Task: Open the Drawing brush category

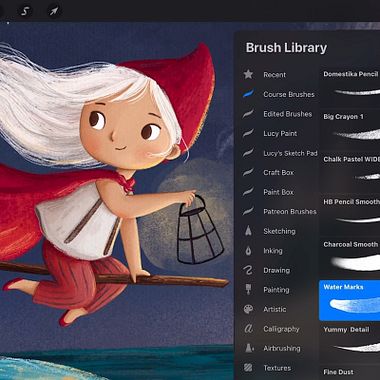Action: tap(276, 270)
